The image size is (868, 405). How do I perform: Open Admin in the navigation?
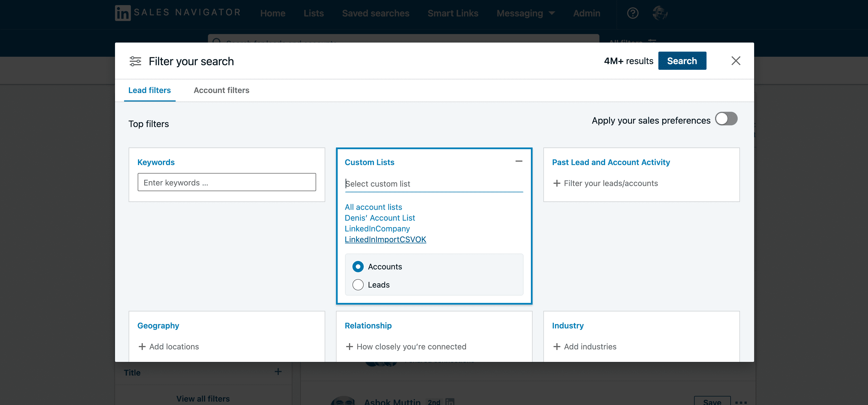coord(586,13)
